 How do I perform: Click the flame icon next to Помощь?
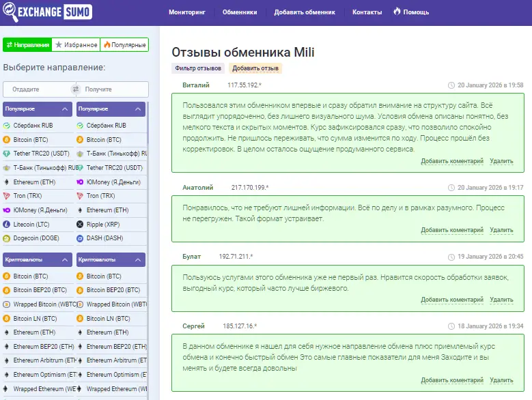[397, 12]
